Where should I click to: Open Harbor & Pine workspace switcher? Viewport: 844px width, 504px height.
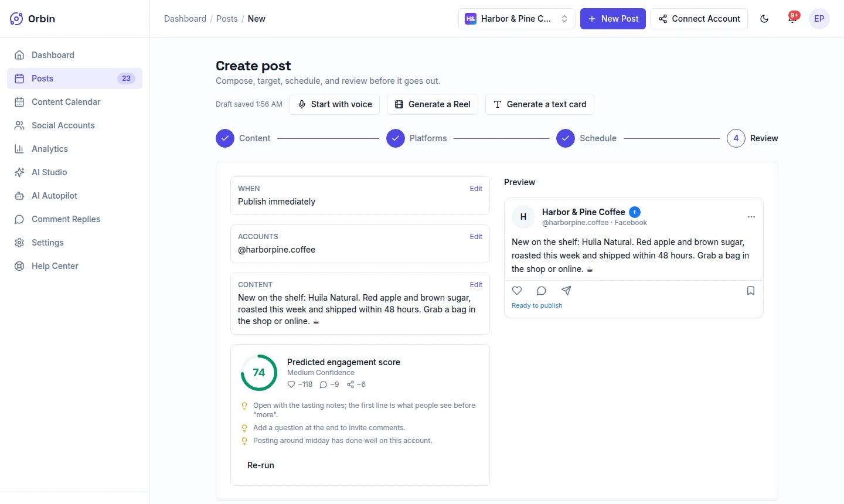click(516, 19)
